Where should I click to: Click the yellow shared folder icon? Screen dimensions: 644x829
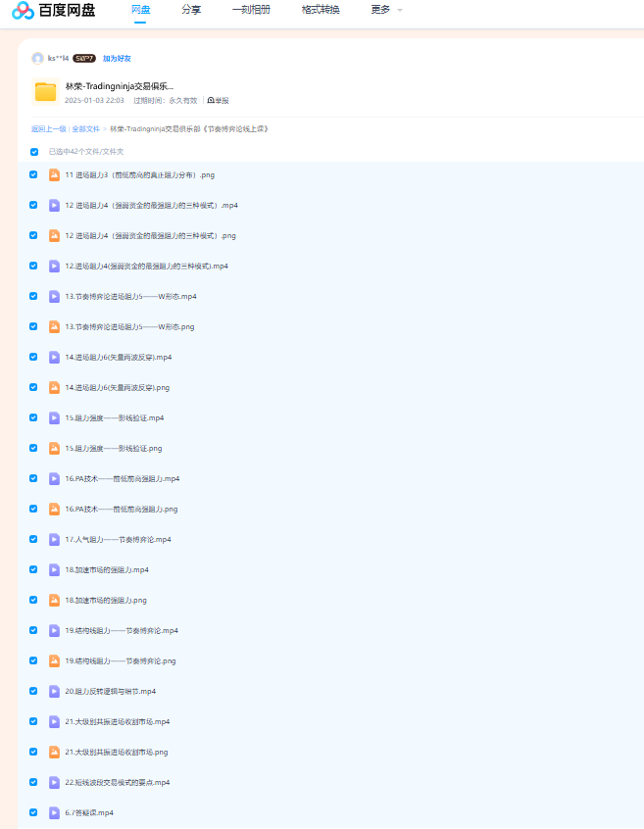pyautogui.click(x=45, y=91)
